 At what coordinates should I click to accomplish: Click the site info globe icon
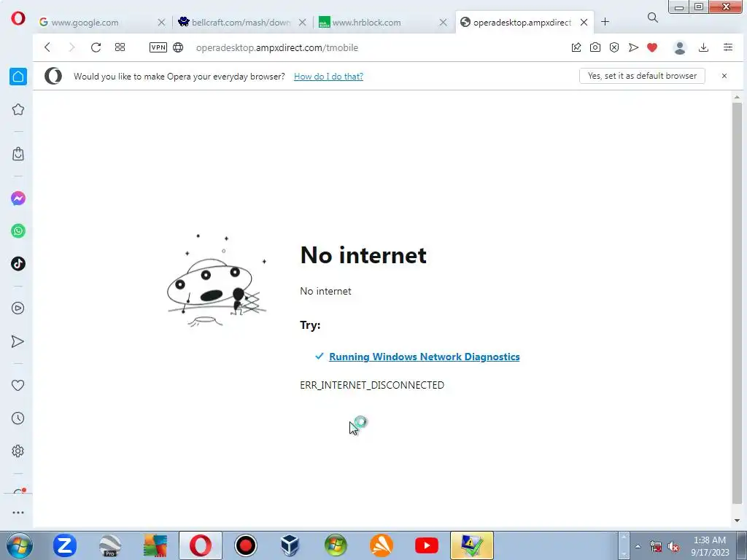178,47
